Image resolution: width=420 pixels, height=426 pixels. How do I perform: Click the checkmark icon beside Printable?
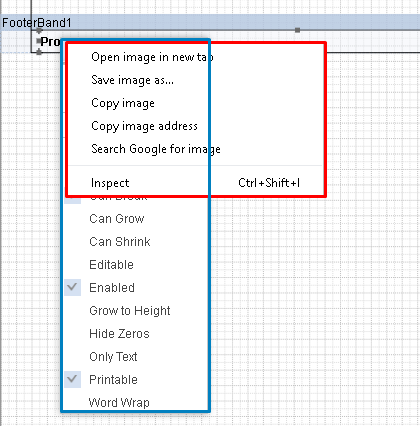pos(72,379)
